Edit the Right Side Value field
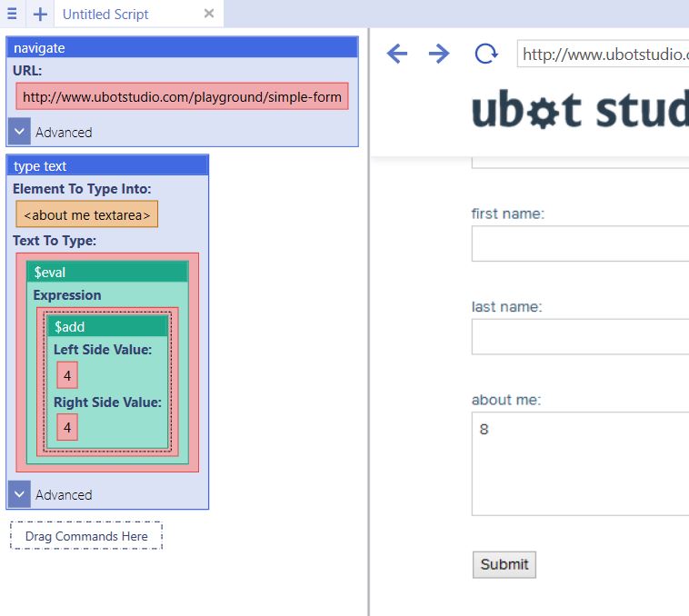The image size is (689, 616). [67, 427]
